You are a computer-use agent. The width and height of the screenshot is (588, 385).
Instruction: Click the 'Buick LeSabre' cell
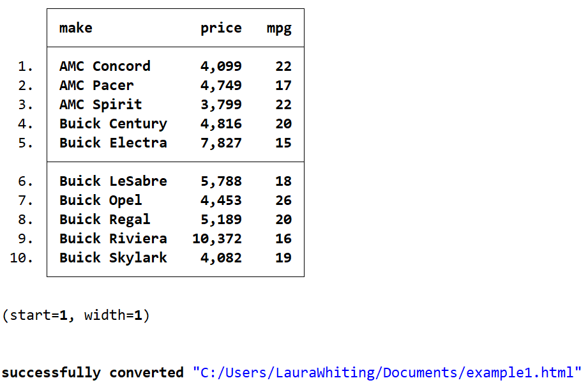(113, 181)
